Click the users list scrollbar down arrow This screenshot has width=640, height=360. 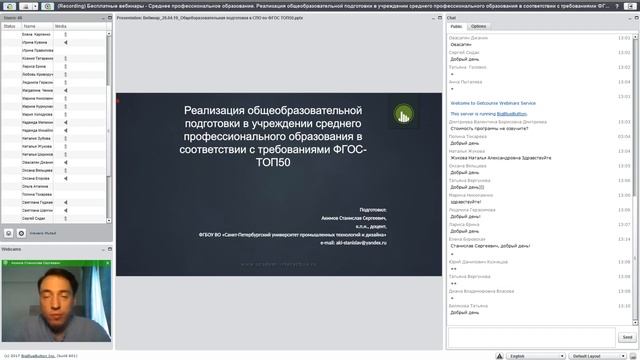109,220
